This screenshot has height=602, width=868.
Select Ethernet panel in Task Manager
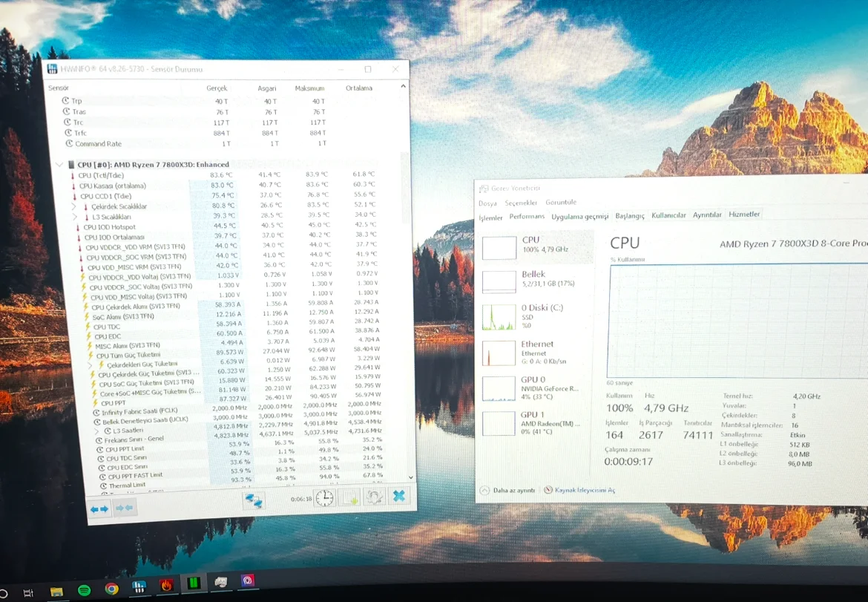click(x=534, y=353)
